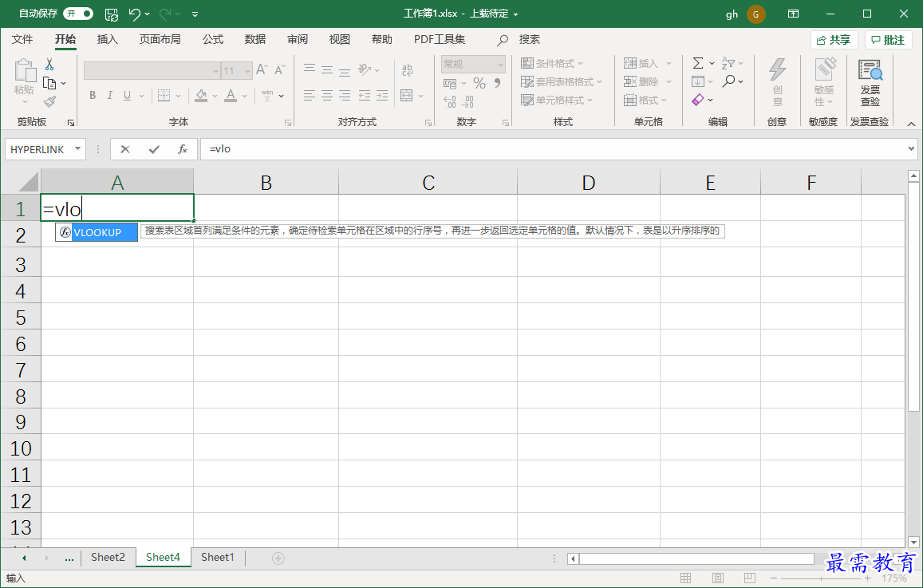The image size is (923, 588).
Task: Open 单元格样式 cell styles menu
Action: click(557, 100)
